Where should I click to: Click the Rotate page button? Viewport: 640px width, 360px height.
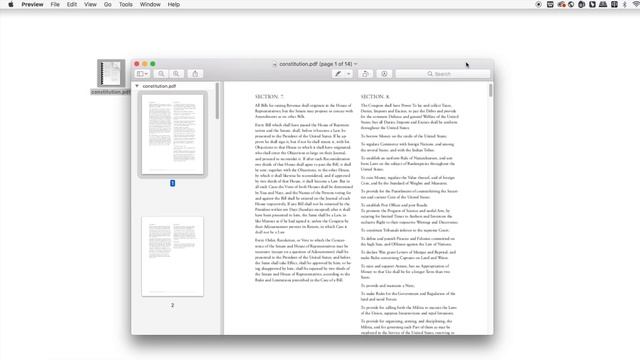click(x=365, y=74)
